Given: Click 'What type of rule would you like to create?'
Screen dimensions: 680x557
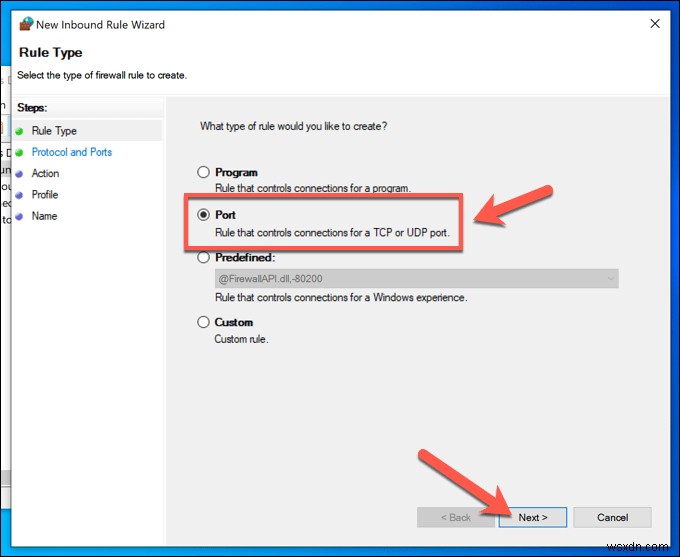Looking at the screenshot, I should [x=294, y=126].
